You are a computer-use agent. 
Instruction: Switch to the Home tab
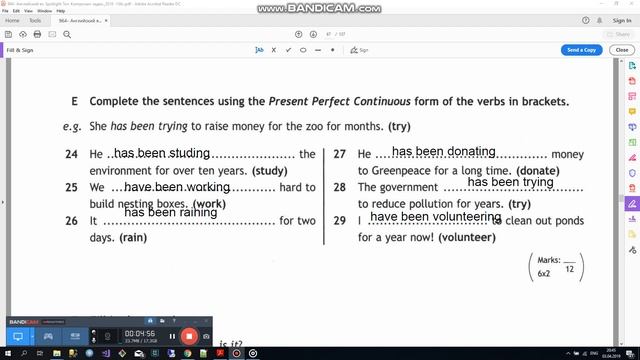(12, 20)
